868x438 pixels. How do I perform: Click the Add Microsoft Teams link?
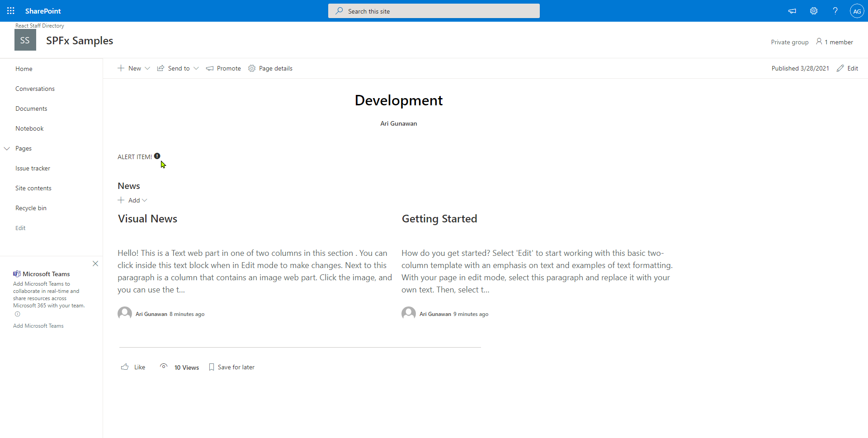tap(38, 325)
